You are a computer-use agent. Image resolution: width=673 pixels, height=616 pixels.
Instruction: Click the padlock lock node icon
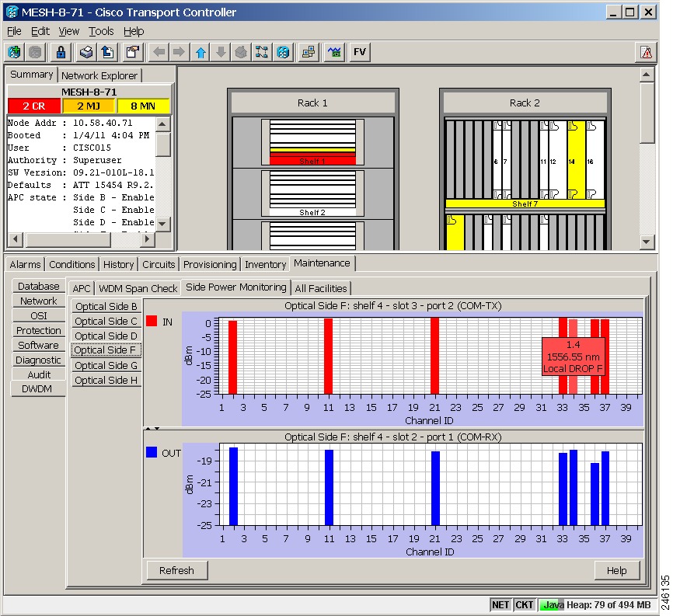tap(61, 52)
